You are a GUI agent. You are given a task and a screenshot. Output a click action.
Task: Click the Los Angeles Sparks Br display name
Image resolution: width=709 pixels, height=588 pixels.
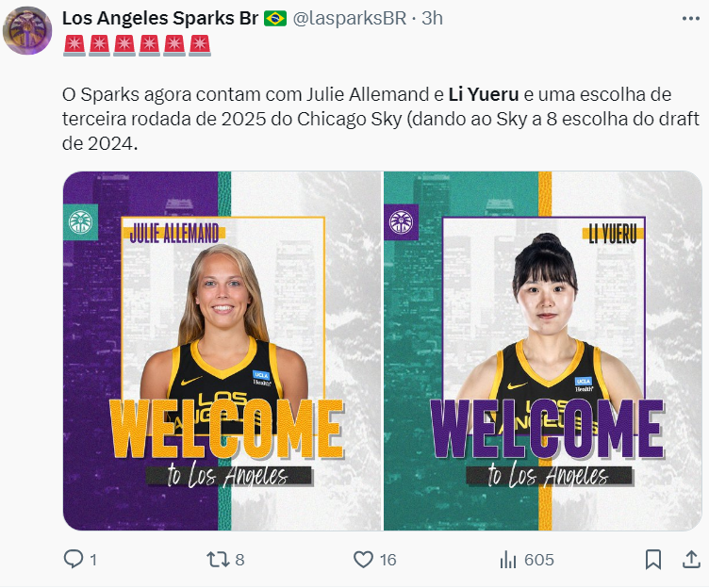pos(160,19)
